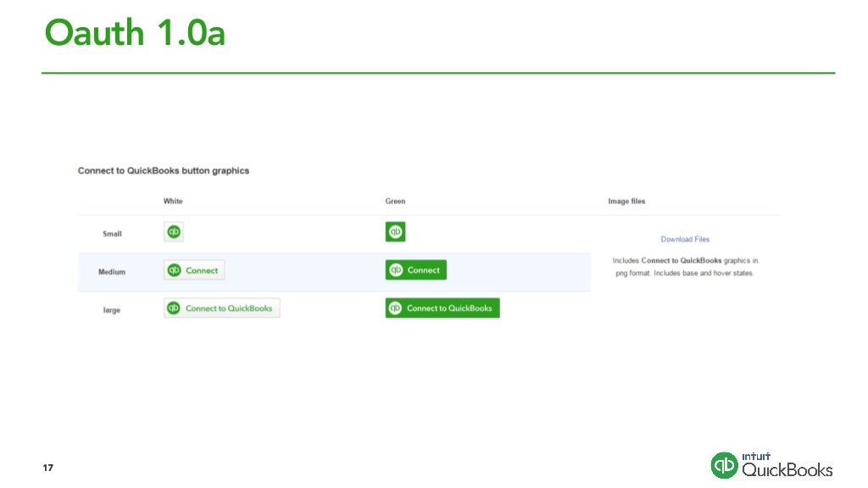The width and height of the screenshot is (868, 488).
Task: Click the green medium Connect button
Action: click(x=415, y=270)
